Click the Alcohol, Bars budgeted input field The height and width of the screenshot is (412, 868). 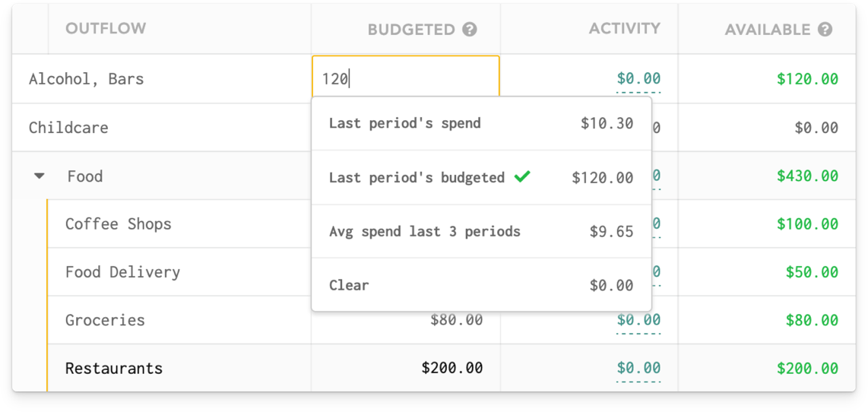pos(405,78)
